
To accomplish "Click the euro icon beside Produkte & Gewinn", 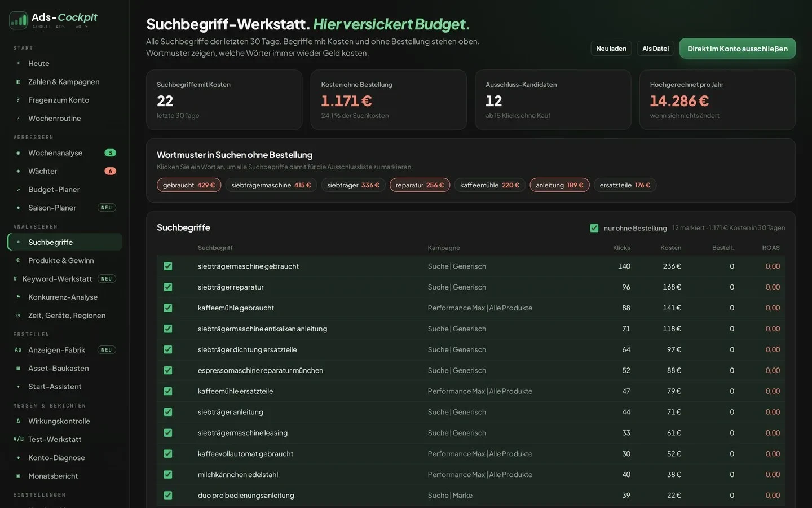I will (x=18, y=261).
